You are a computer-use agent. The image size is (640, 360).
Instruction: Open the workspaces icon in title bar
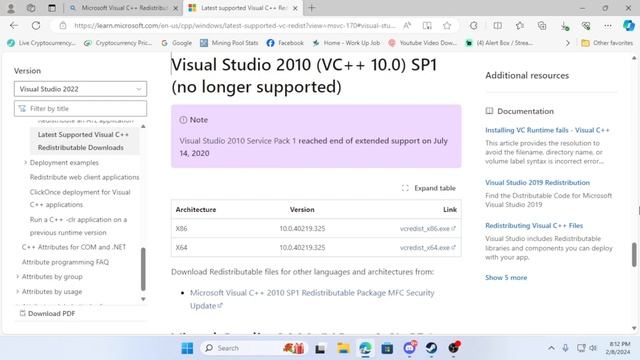click(31, 8)
